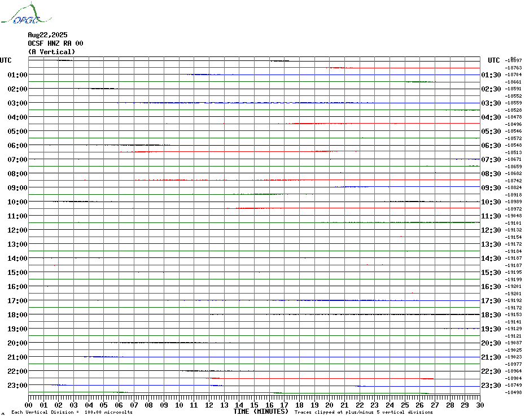Click minute label 10 on the time axis
The height and width of the screenshot is (420, 525).
tap(179, 405)
